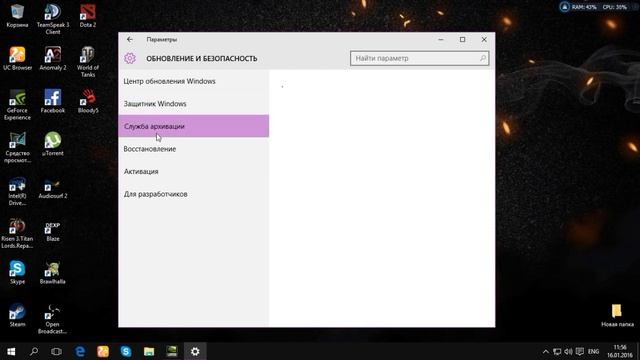Open DEXP Blaze desktop shortcut
640x360 pixels.
(x=53, y=231)
